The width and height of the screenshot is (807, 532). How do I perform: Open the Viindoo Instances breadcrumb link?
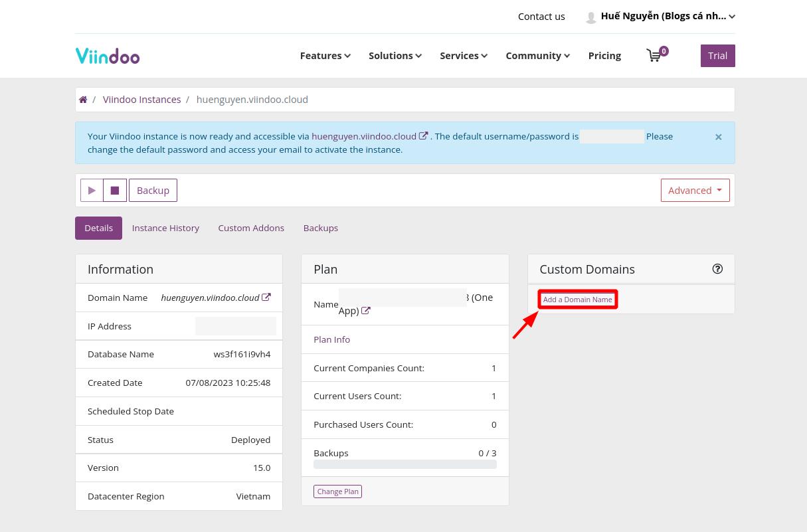141,99
